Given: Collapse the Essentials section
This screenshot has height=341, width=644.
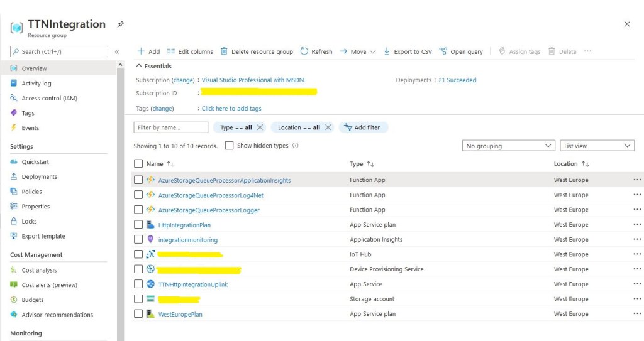Looking at the screenshot, I should tap(139, 66).
